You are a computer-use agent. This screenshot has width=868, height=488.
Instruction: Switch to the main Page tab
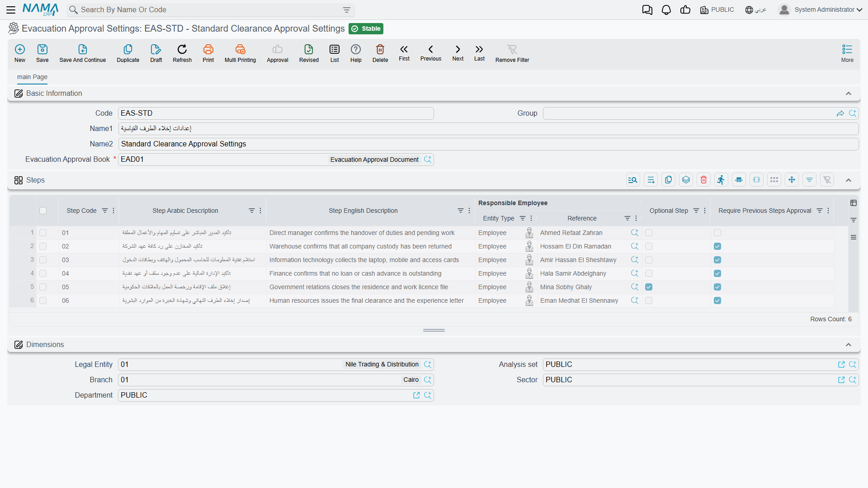[x=32, y=77]
